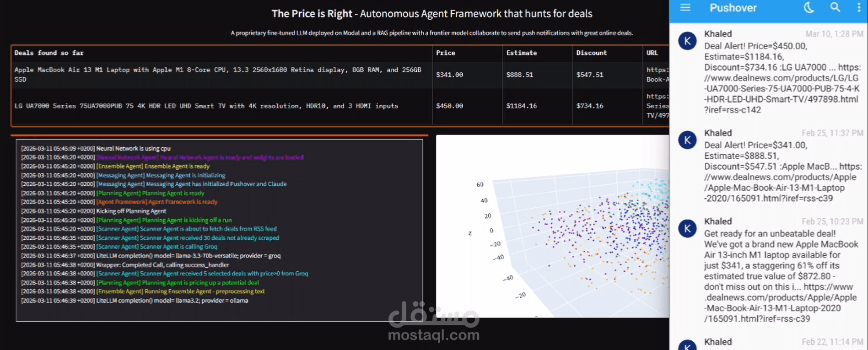Click log line 'Neural Network is using cpu'
Image resolution: width=868 pixels, height=350 pixels.
(96, 149)
